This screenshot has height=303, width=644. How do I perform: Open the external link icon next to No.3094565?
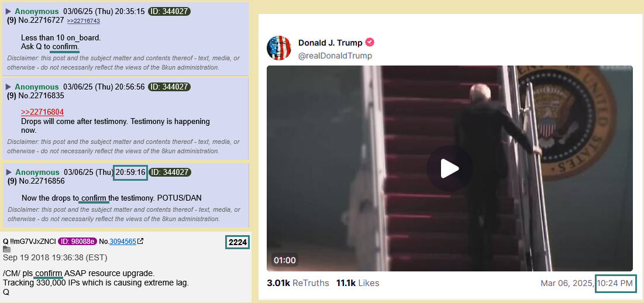tap(140, 242)
